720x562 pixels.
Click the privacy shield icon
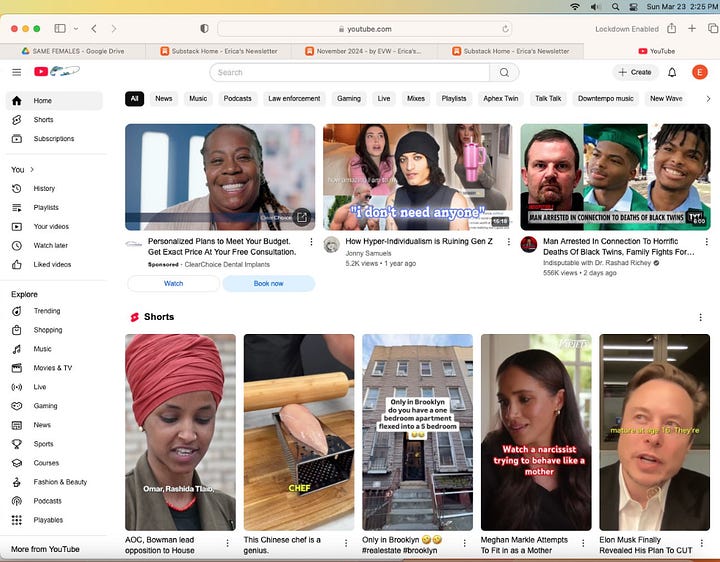click(204, 28)
